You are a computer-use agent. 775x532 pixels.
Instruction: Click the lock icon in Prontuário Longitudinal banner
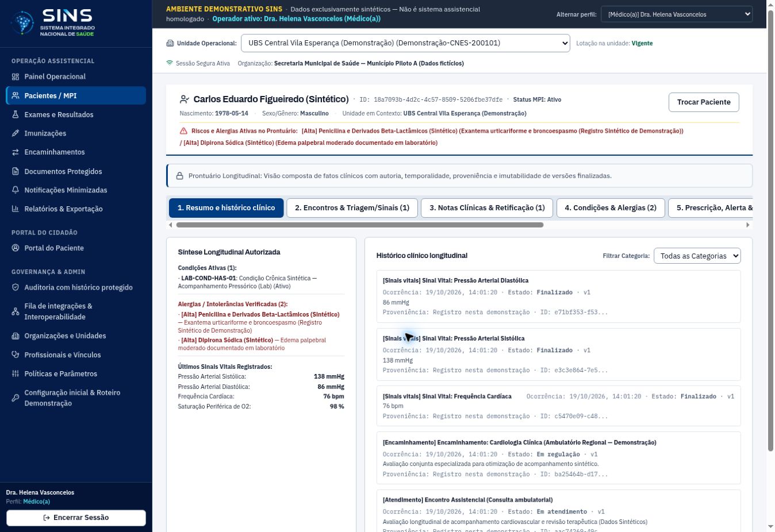tap(179, 176)
